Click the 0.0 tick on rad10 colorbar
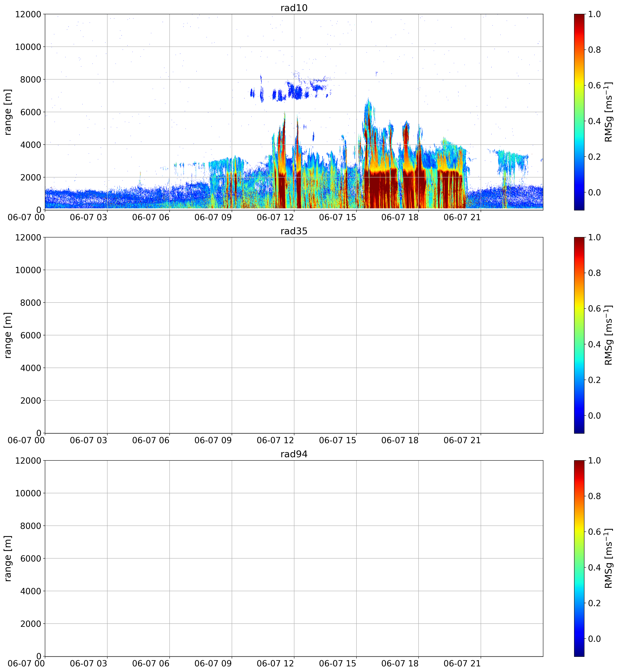The image size is (618, 672). pos(594,192)
